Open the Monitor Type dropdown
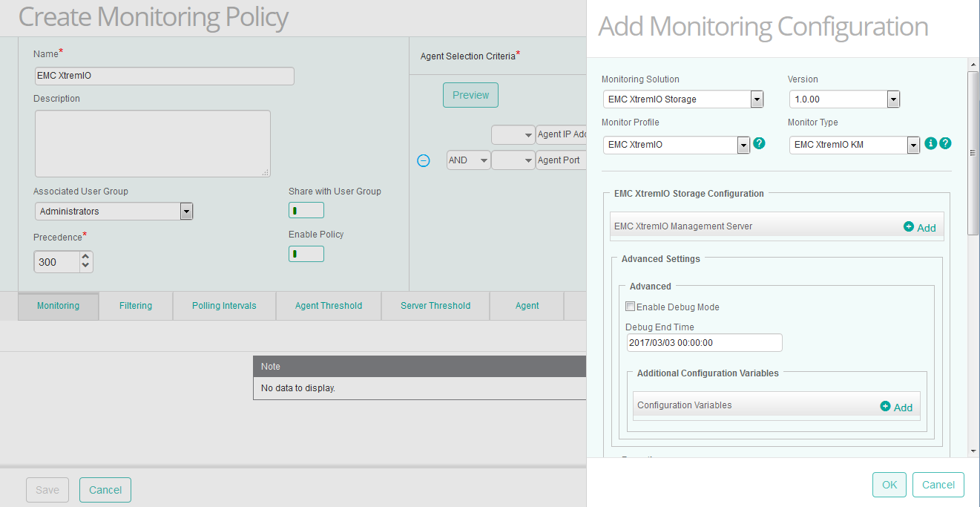Image resolution: width=980 pixels, height=507 pixels. pos(913,144)
